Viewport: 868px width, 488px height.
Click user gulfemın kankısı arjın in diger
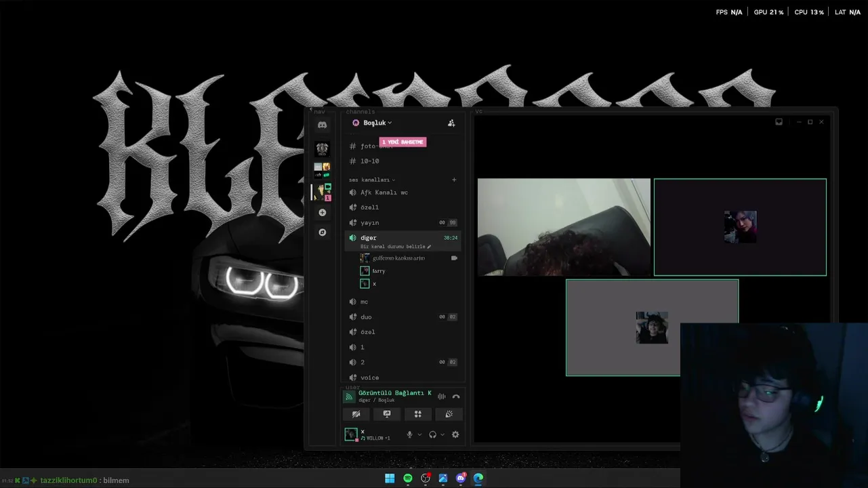[398, 258]
